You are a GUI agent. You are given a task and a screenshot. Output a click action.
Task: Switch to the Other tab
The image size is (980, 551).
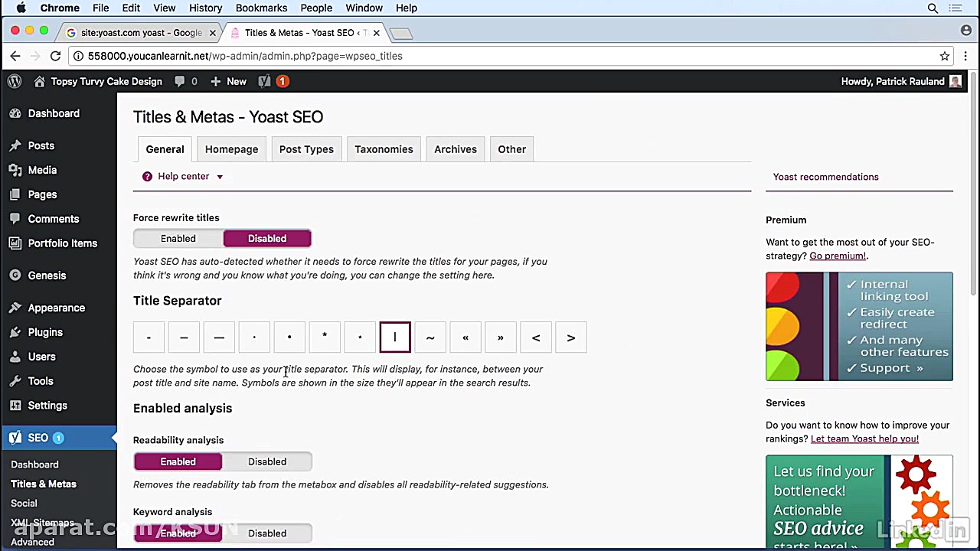pyautogui.click(x=511, y=149)
